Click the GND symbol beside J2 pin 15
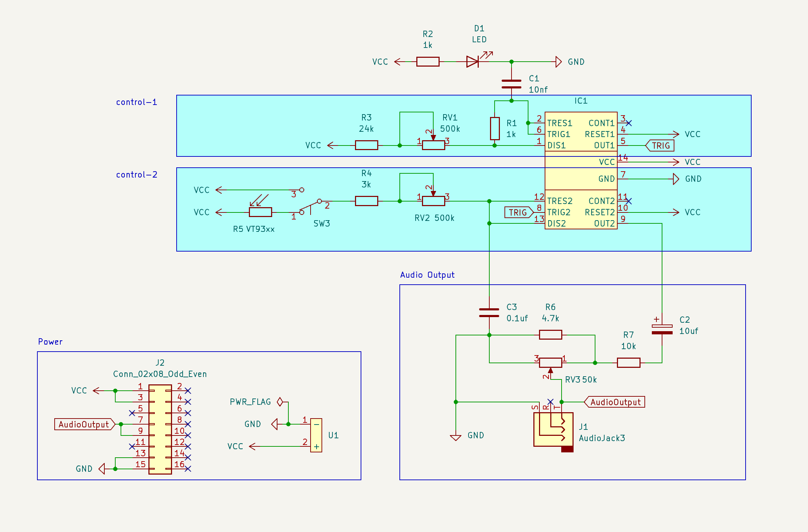The image size is (808, 532). pyautogui.click(x=102, y=469)
